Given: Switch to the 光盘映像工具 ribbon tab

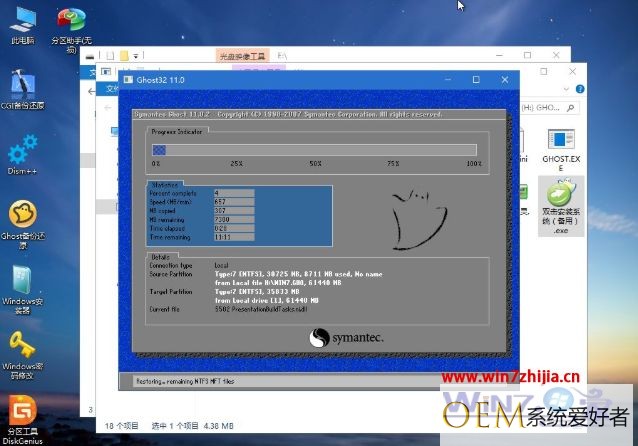Looking at the screenshot, I should point(242,56).
